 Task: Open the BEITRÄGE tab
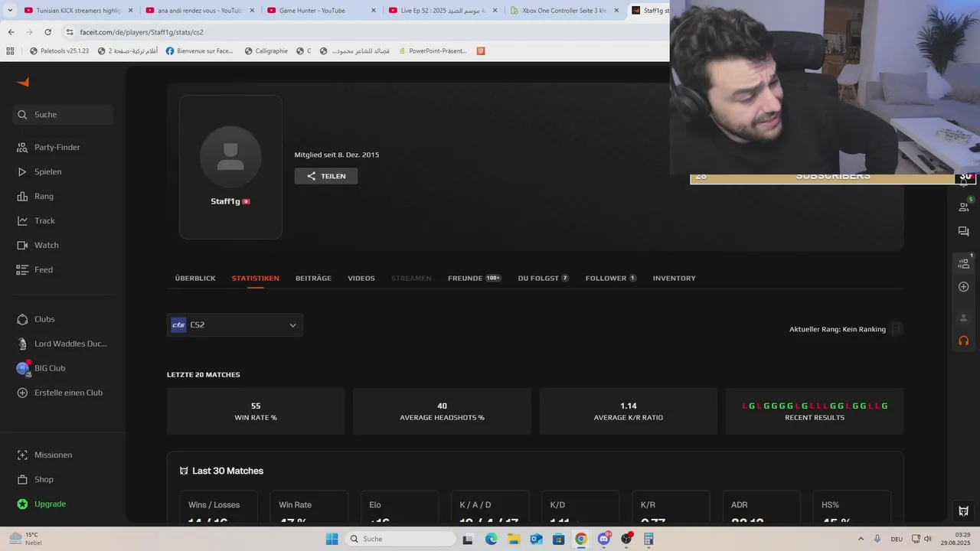pyautogui.click(x=313, y=279)
